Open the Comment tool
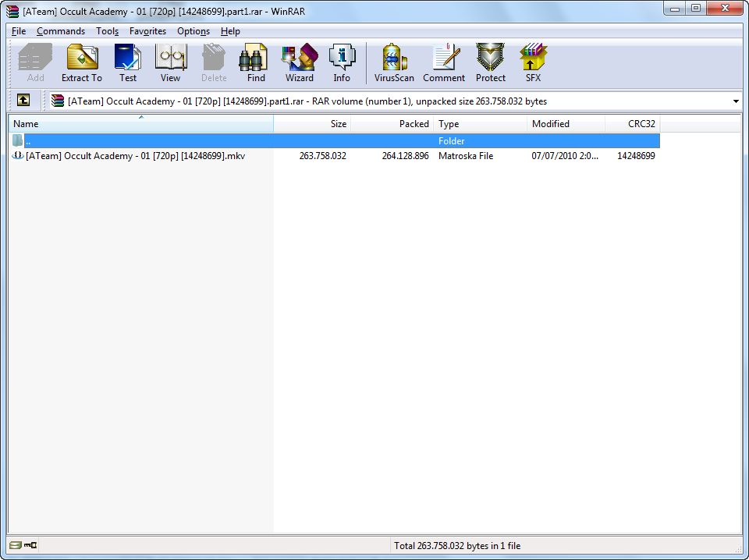The width and height of the screenshot is (749, 560). (444, 63)
